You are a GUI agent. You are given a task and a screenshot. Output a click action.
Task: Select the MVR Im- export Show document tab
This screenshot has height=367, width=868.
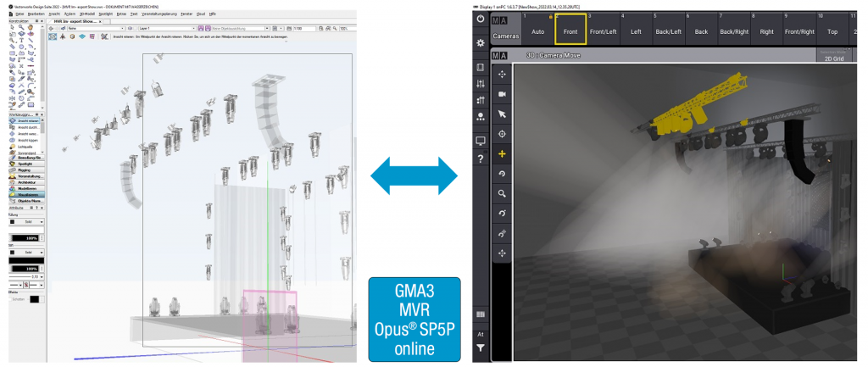pos(75,21)
